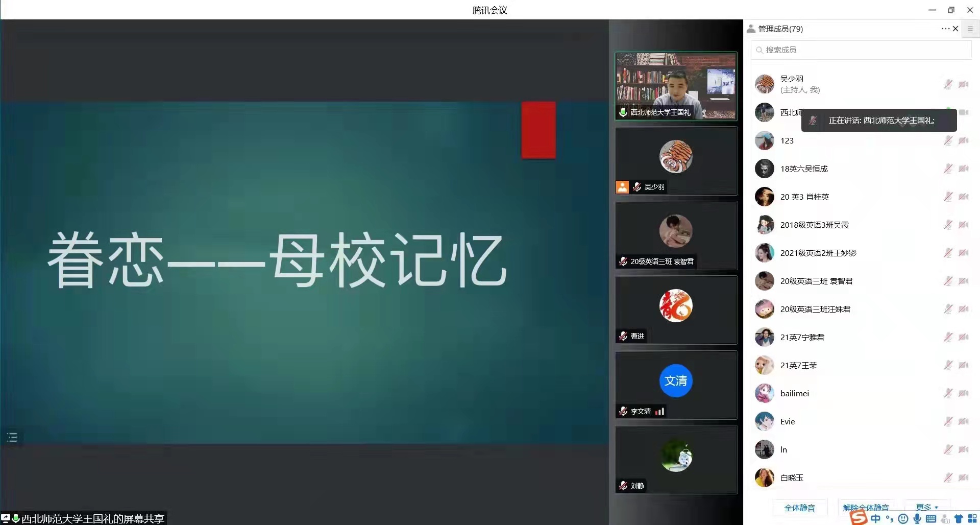The height and width of the screenshot is (525, 980).
Task: Toggle camera for member Evie
Action: point(964,421)
